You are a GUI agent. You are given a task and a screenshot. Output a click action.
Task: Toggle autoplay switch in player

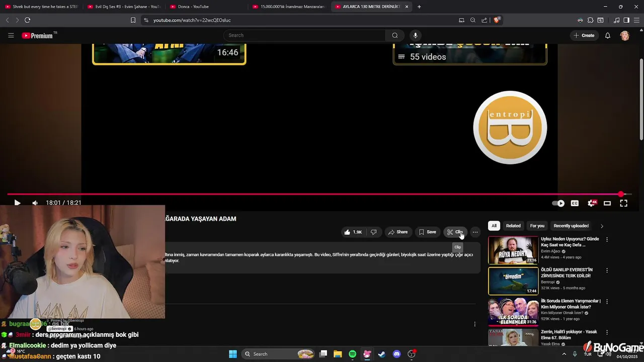coord(558,203)
